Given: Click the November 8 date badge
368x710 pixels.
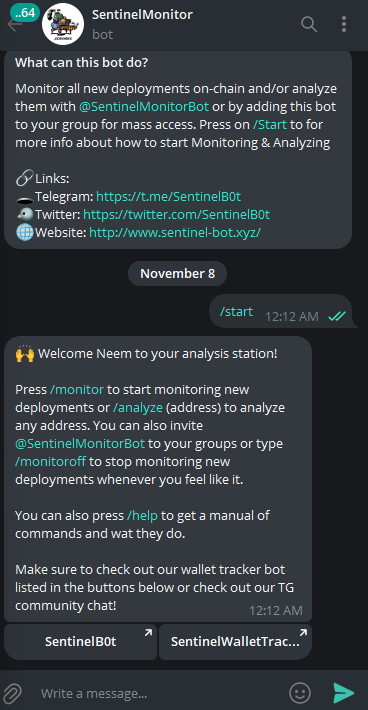Looking at the screenshot, I should point(177,273).
